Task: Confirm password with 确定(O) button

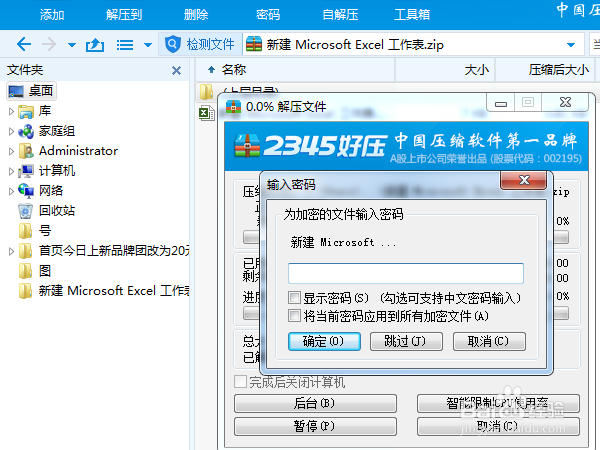Action: coord(324,341)
